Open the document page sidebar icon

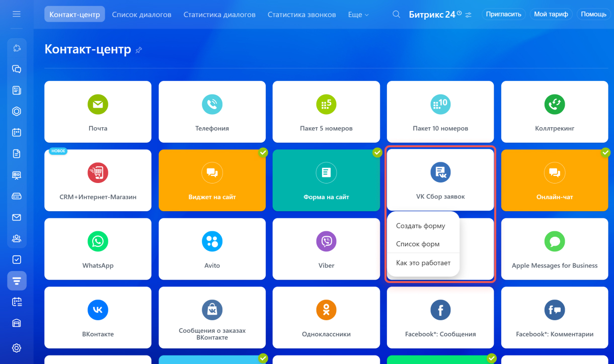point(17,154)
